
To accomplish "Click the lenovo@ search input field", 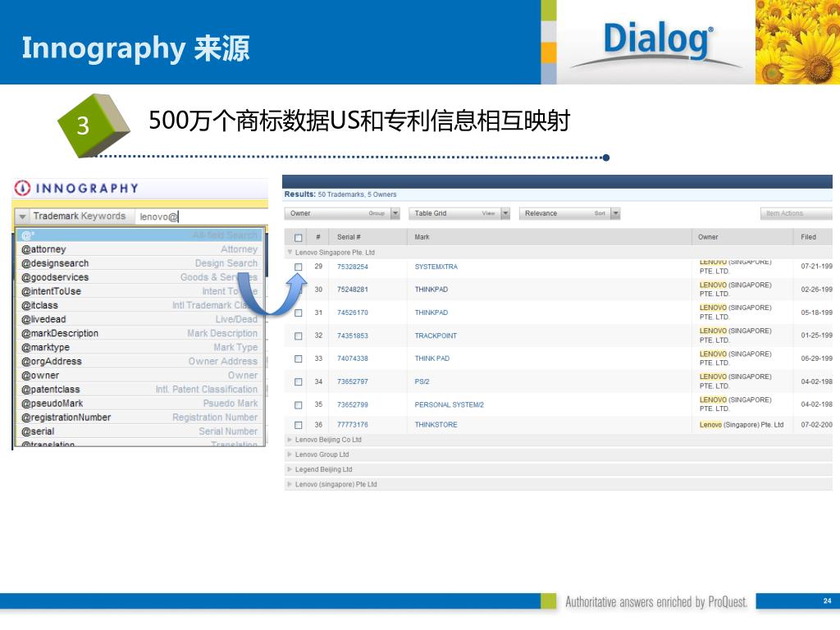I will coord(201,217).
